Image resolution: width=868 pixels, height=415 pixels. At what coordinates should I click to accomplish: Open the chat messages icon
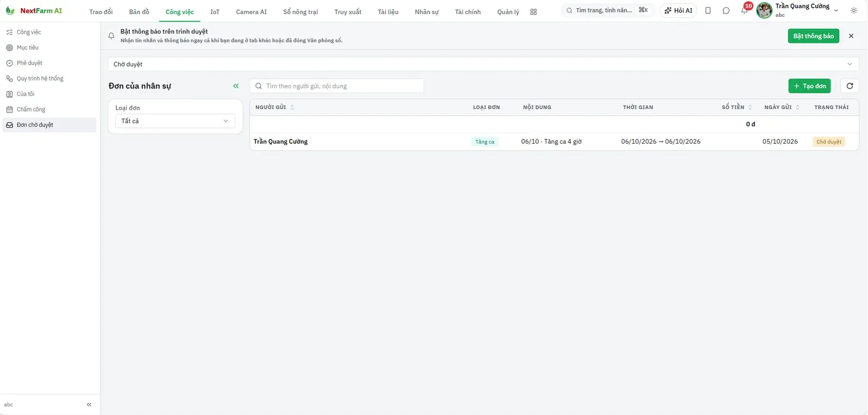726,11
